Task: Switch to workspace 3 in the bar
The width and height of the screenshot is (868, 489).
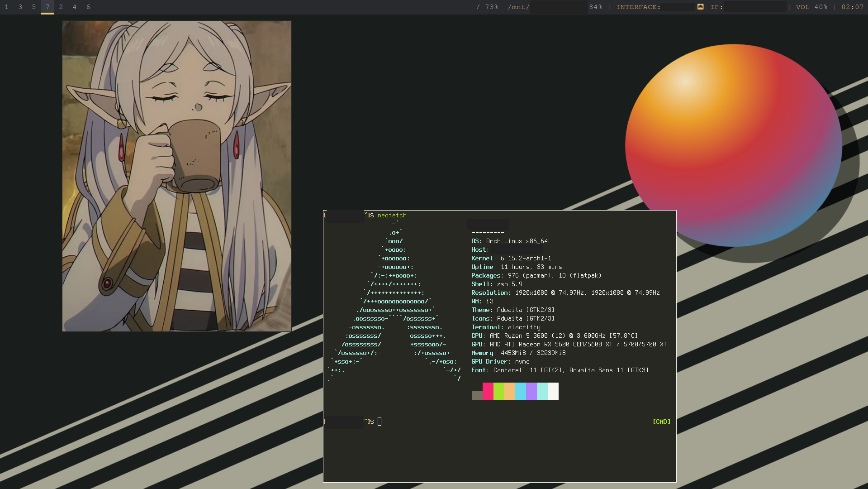Action: click(x=20, y=7)
